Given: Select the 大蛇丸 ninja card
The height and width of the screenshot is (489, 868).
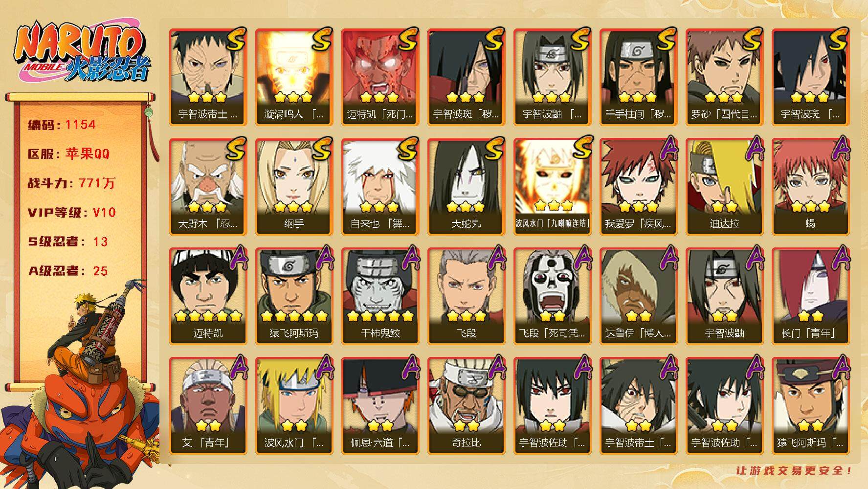Looking at the screenshot, I should tap(466, 187).
